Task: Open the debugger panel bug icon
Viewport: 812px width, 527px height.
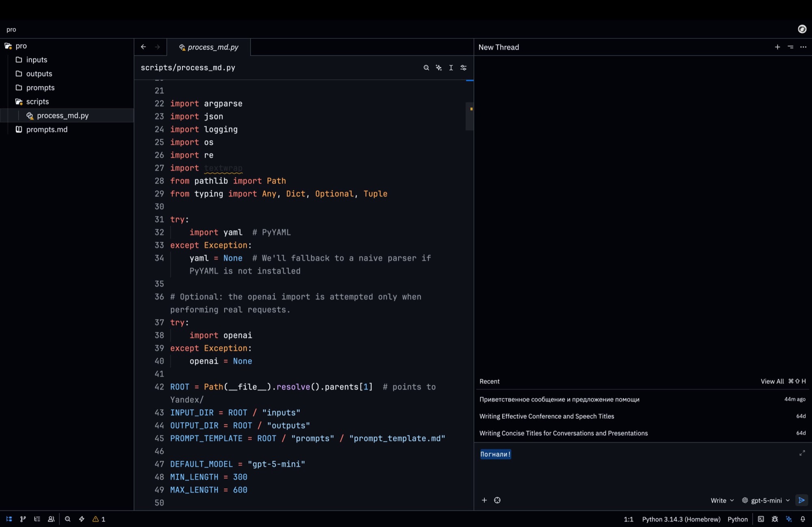Action: click(775, 519)
